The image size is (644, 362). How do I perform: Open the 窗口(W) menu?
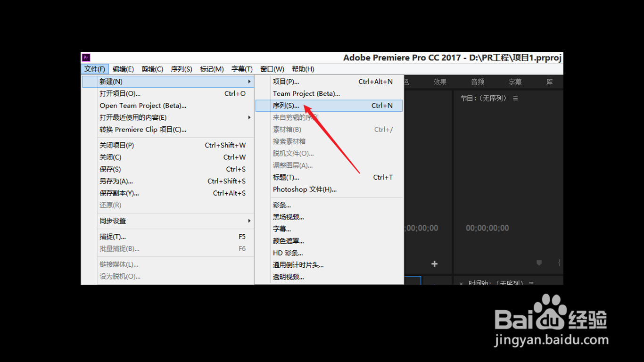[272, 69]
